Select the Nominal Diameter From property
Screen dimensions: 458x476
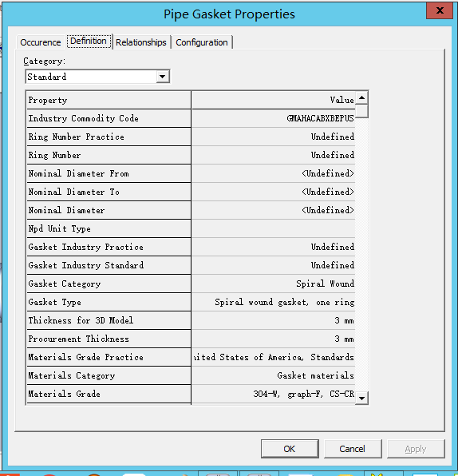click(x=109, y=173)
